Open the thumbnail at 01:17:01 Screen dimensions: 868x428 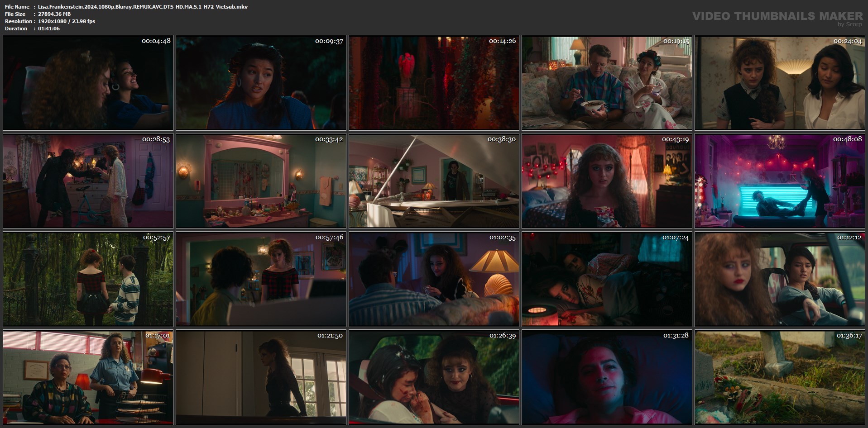click(88, 377)
